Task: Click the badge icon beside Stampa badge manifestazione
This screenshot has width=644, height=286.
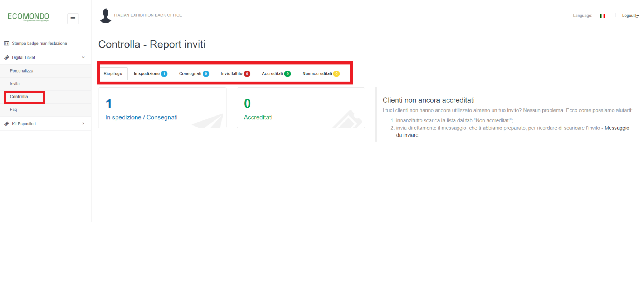Action: [x=6, y=44]
